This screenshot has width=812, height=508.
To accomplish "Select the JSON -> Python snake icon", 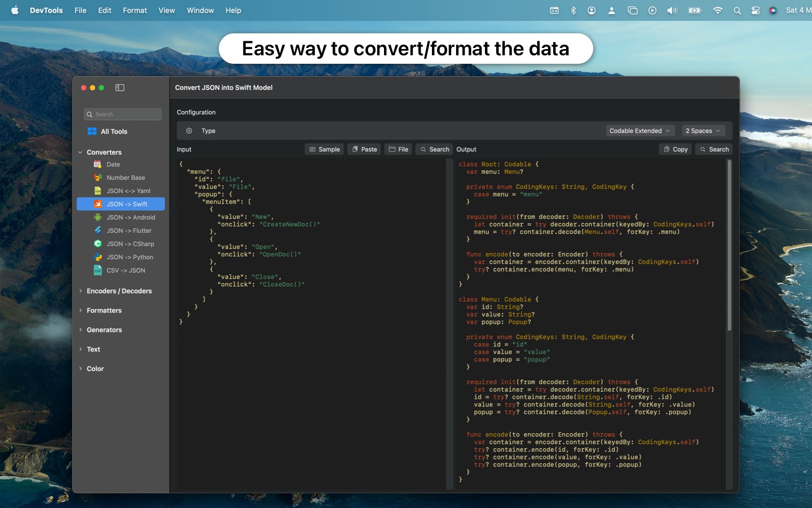I will (98, 257).
